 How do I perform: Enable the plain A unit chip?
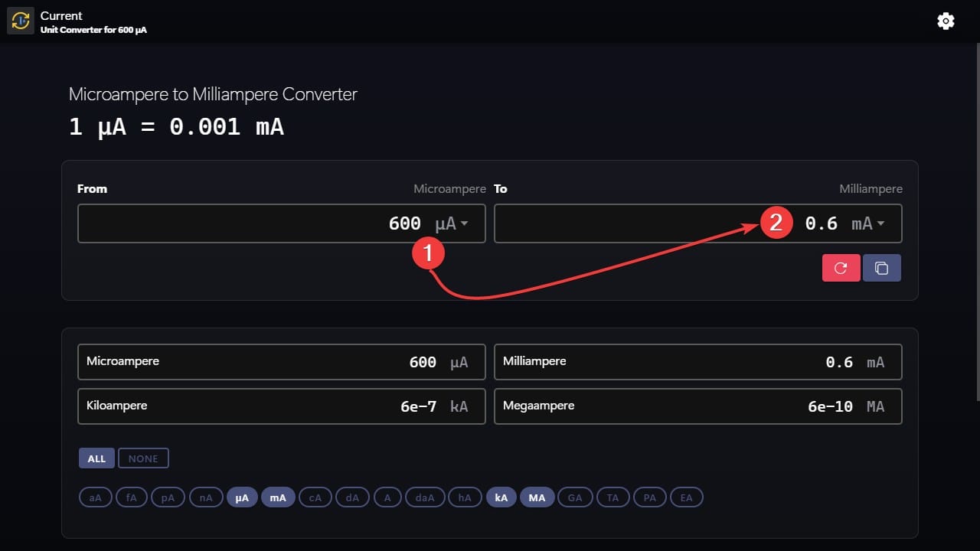[387, 497]
